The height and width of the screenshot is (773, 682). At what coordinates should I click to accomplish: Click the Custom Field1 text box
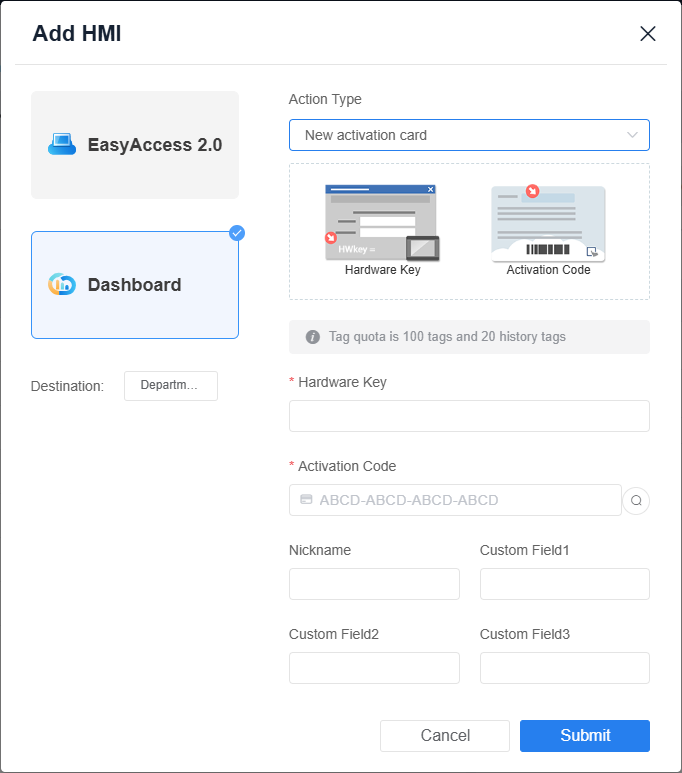pyautogui.click(x=565, y=584)
